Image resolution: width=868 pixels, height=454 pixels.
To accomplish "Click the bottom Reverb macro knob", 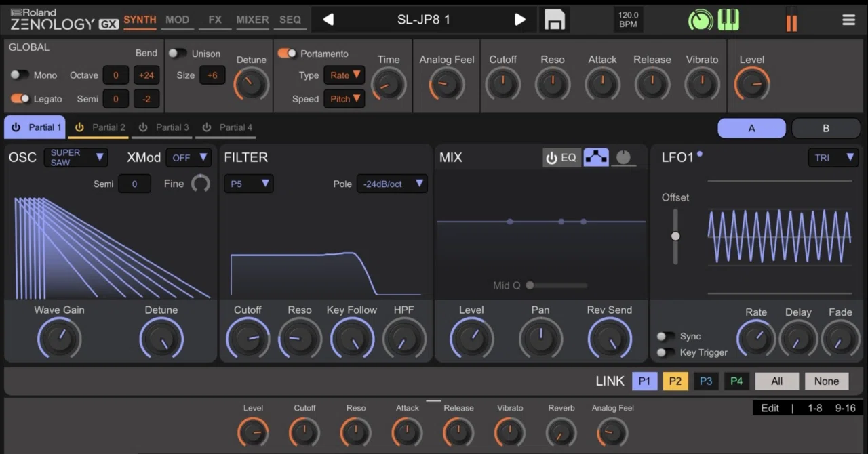I will tap(561, 432).
